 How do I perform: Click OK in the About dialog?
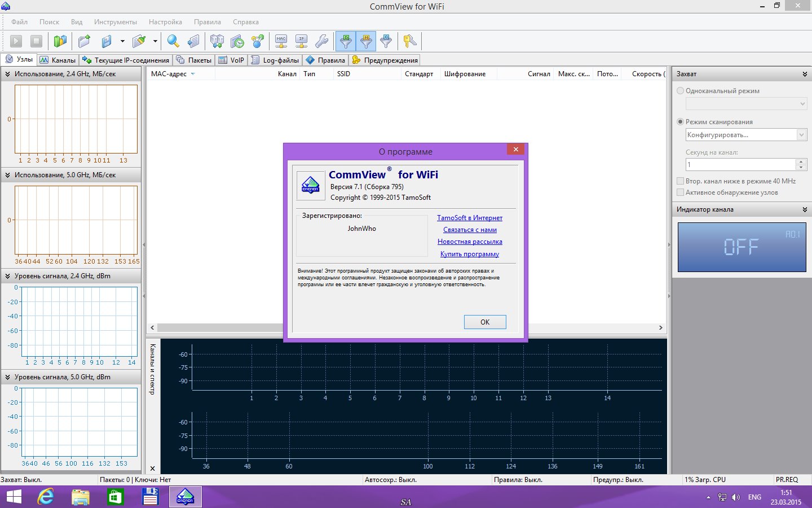(x=485, y=322)
